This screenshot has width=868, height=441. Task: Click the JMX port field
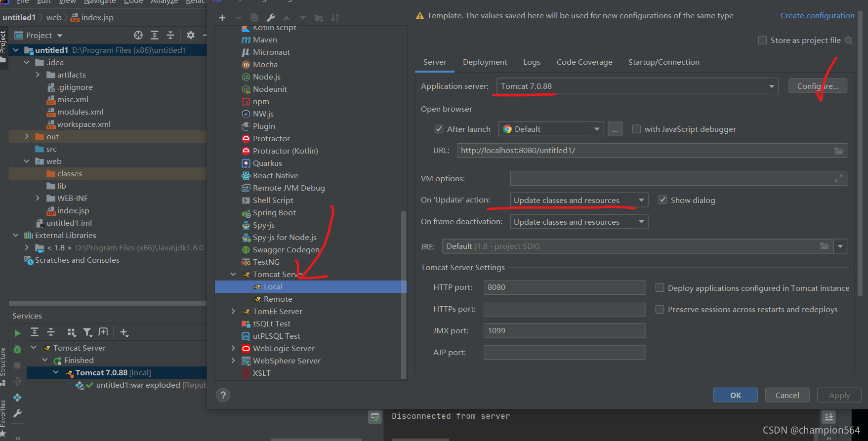pyautogui.click(x=564, y=331)
